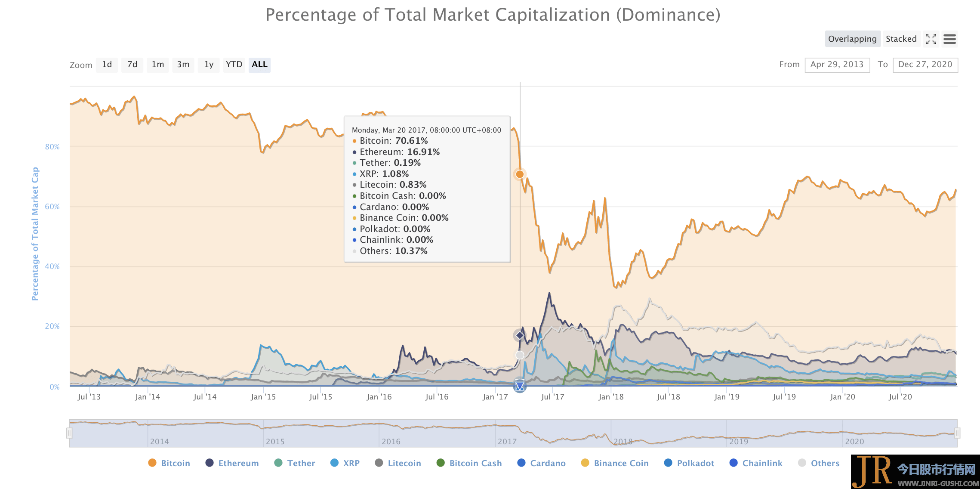The width and height of the screenshot is (980, 489).
Task: Click the tooltip Others: 10.37% line
Action: pyautogui.click(x=390, y=251)
